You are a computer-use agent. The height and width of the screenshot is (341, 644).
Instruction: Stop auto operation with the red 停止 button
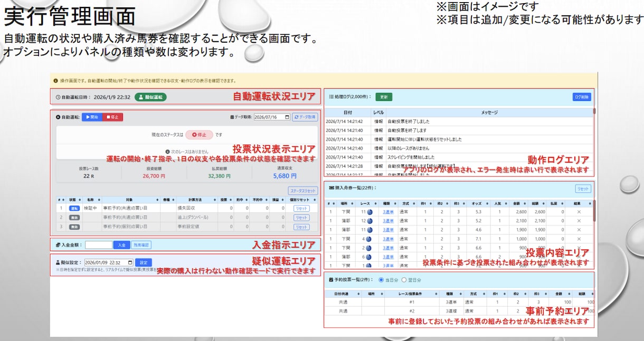(x=112, y=117)
